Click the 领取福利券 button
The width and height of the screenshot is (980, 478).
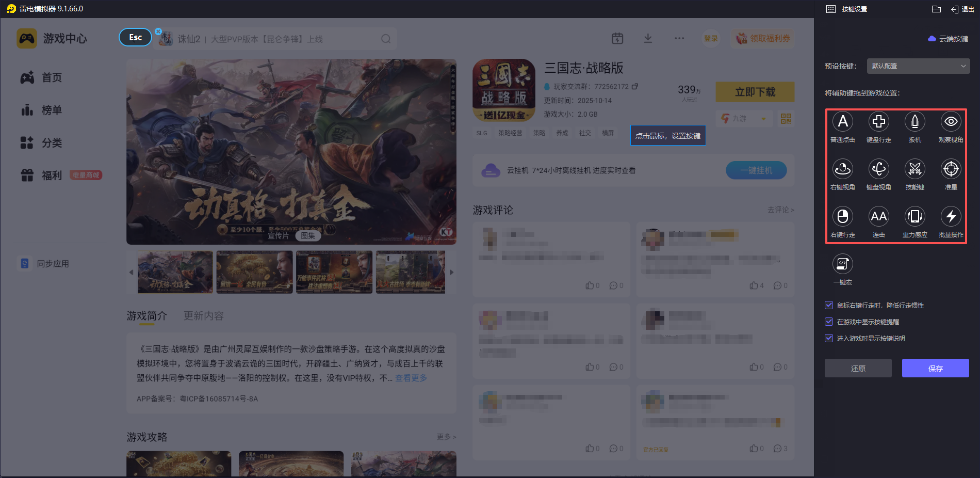[762, 38]
